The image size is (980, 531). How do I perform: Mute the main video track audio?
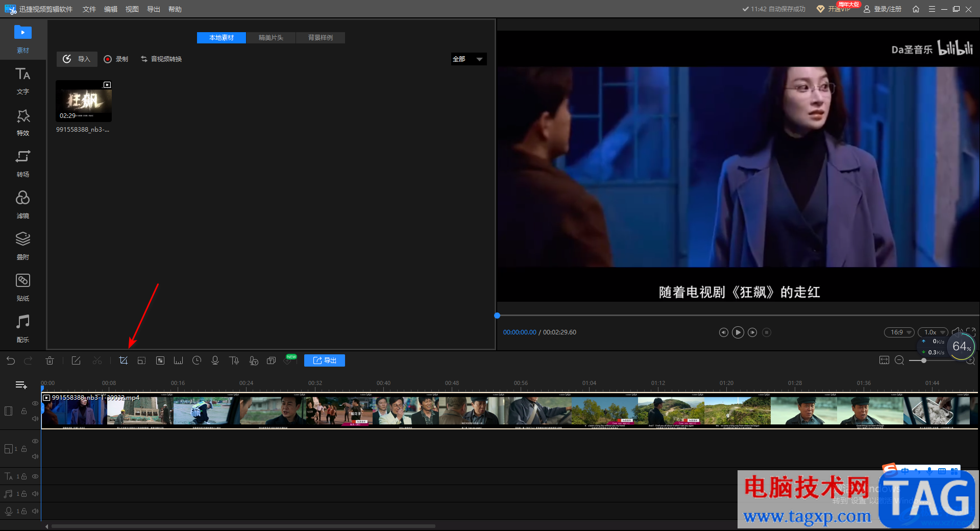pos(35,419)
